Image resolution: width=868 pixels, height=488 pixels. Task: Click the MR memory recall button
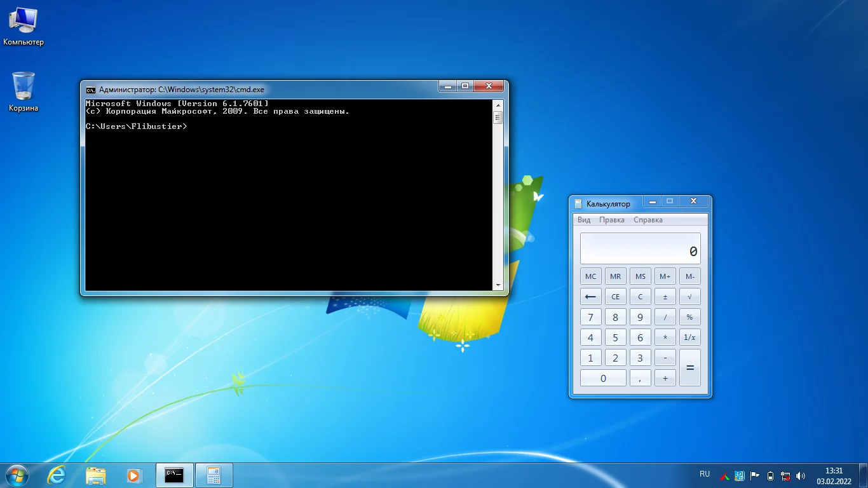(x=615, y=276)
